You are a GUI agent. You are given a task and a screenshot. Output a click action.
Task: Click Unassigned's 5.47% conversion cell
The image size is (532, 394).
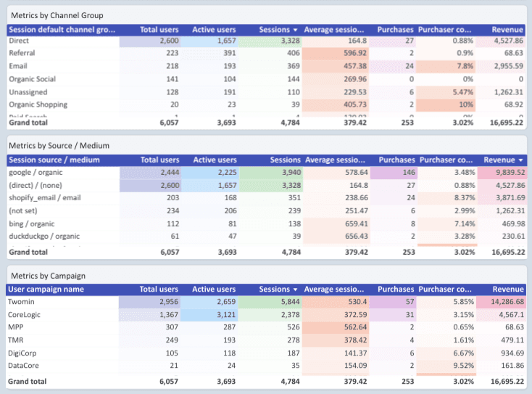point(446,92)
